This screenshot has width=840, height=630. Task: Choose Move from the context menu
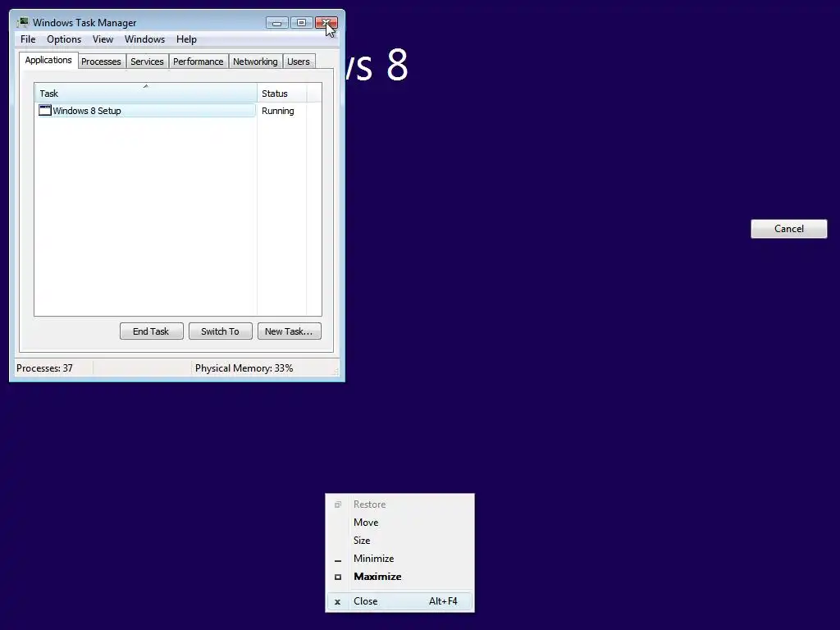click(399, 523)
